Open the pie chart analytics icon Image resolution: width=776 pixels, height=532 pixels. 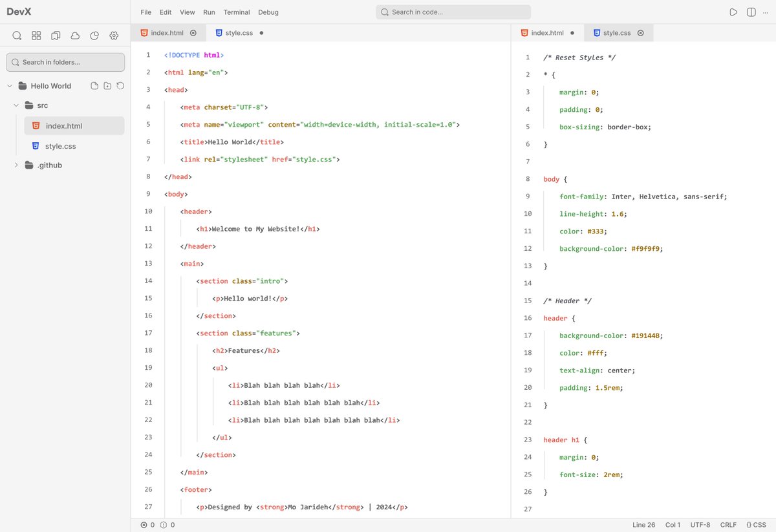(x=94, y=36)
